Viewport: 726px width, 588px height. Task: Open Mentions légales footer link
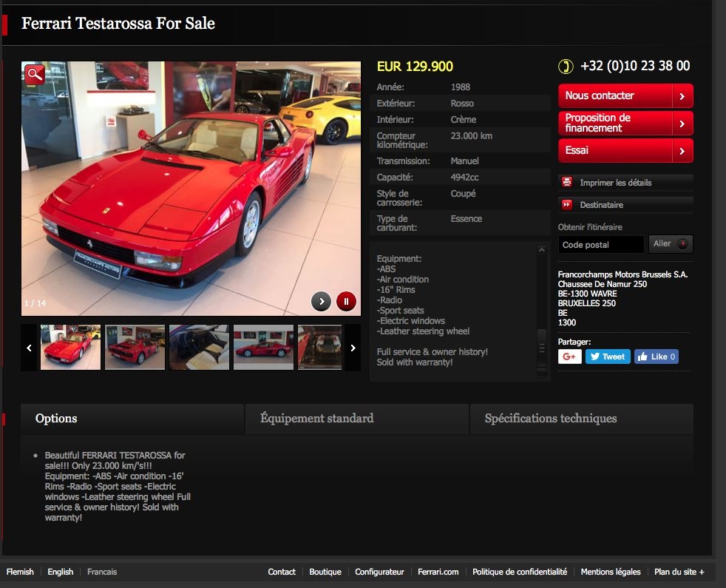click(610, 572)
